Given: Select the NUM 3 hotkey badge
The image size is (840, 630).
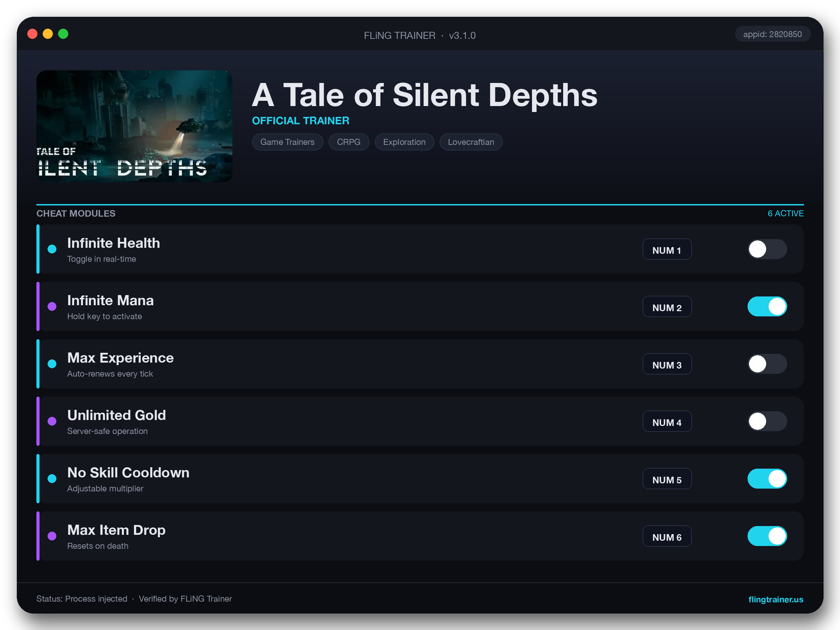Looking at the screenshot, I should [x=667, y=364].
